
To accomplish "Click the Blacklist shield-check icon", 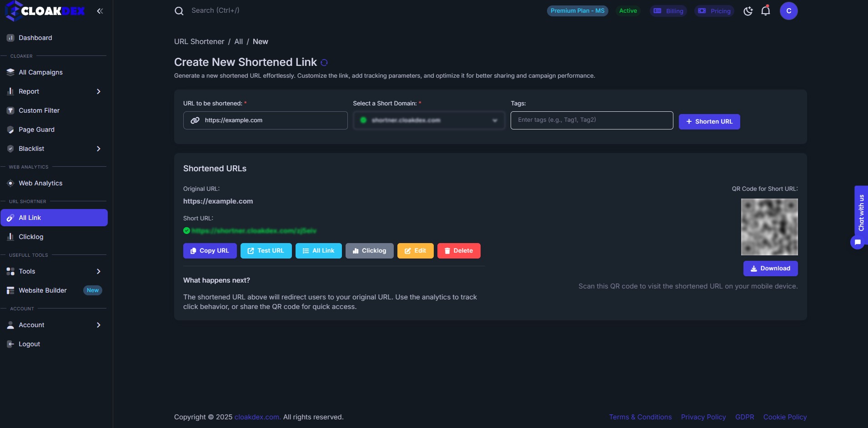I will (10, 149).
